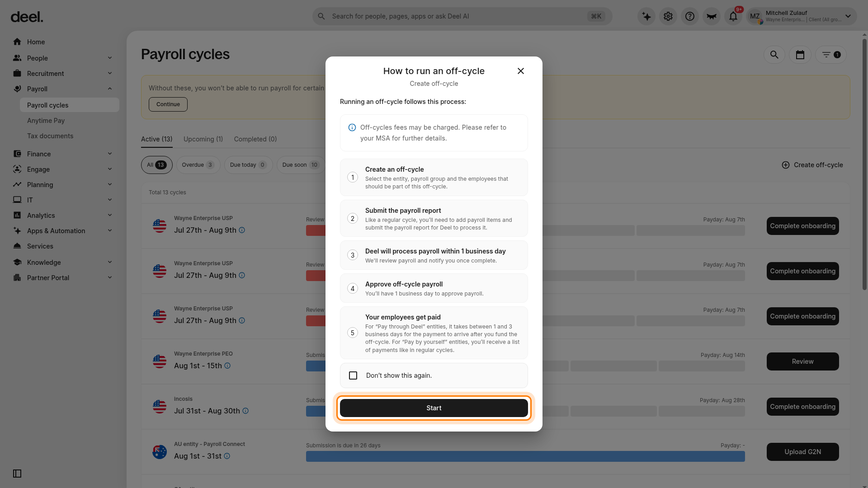The image size is (868, 488).
Task: Click Continue in the warning banner
Action: [168, 104]
